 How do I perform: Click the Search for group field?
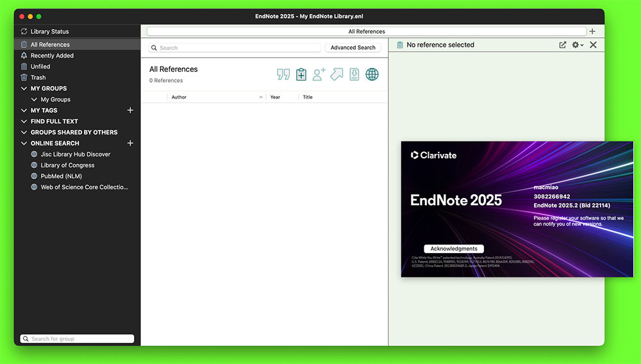(x=77, y=338)
